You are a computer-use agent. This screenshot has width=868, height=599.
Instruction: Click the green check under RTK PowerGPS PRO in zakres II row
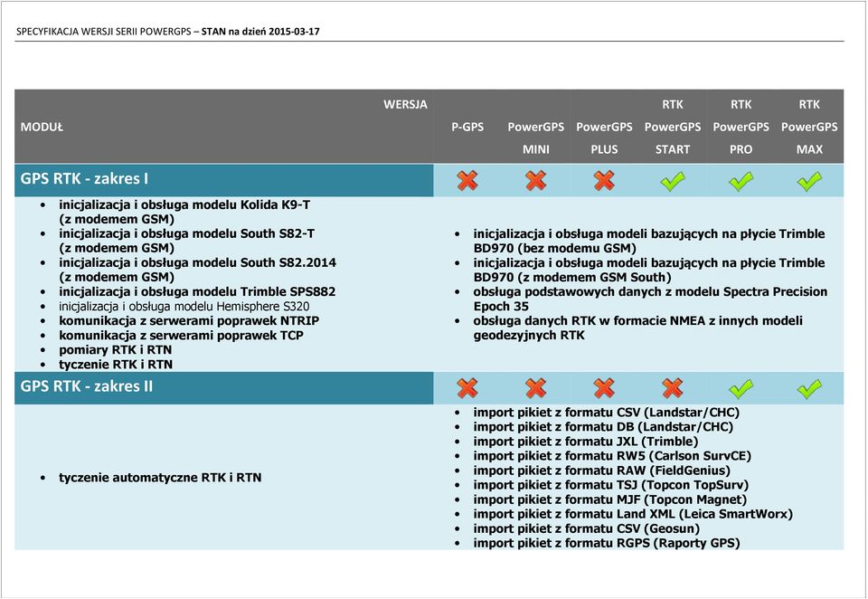[x=741, y=388]
